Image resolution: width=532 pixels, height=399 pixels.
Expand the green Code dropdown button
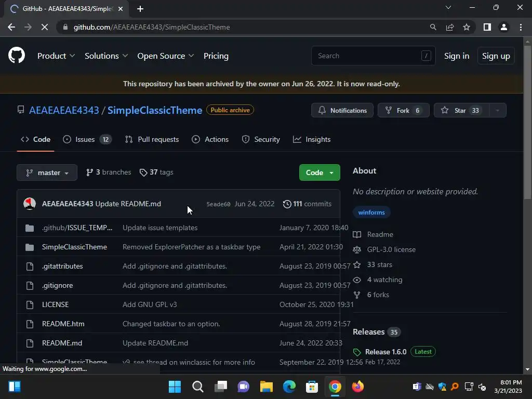pos(320,172)
